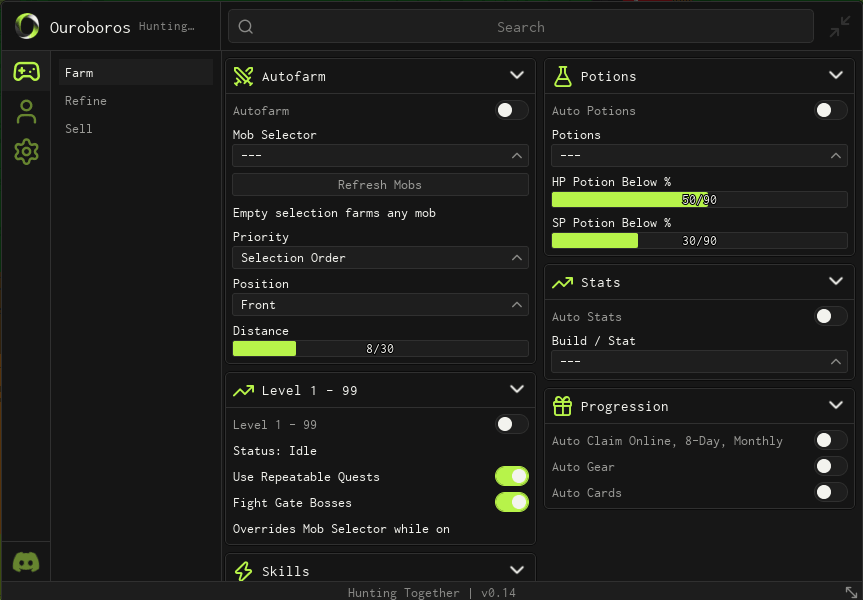Click 'Empty selection farms any mob' note
Viewport: 863px width, 600px height.
click(x=334, y=213)
